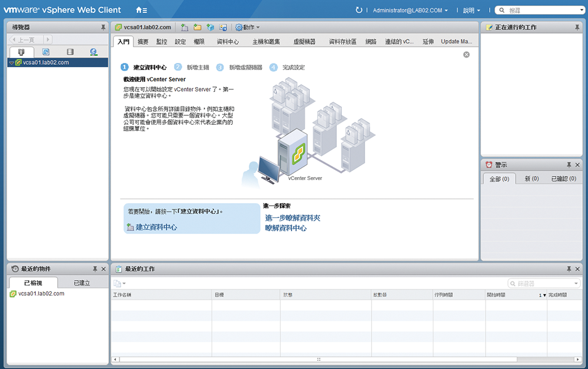Click the new folder toolbar icon

tap(197, 28)
